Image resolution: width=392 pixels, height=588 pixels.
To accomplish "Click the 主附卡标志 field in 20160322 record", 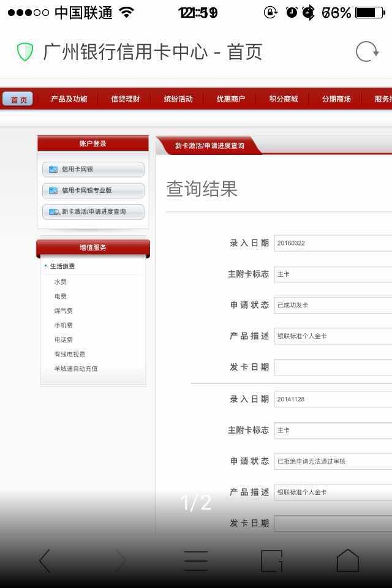I will (x=333, y=274).
